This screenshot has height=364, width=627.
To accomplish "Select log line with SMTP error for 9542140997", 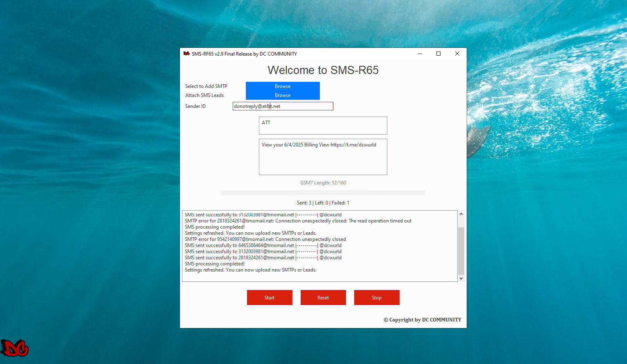I will coord(265,239).
